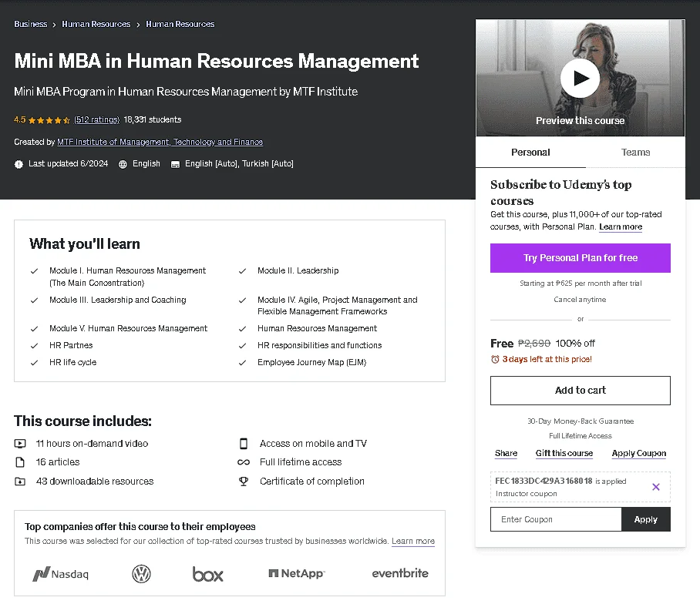Click the Nasdaq logo
Image resolution: width=700 pixels, height=604 pixels.
[x=61, y=574]
